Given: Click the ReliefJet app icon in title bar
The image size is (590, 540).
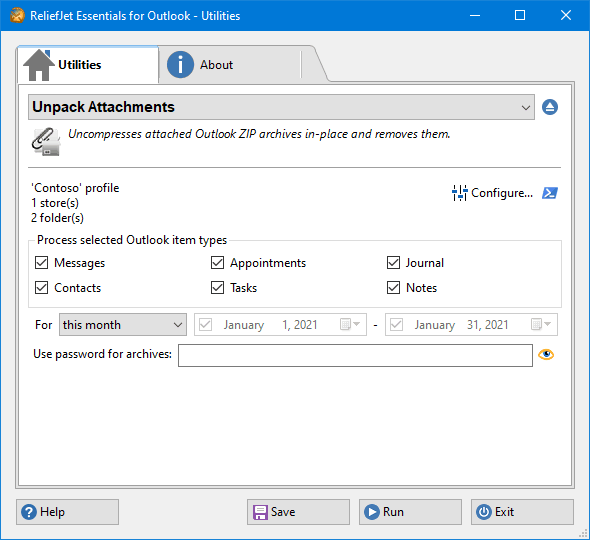Looking at the screenshot, I should [x=17, y=16].
